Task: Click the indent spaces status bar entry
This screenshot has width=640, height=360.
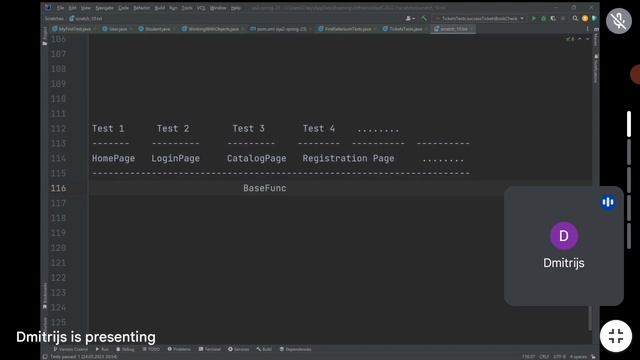Action: 578,357
